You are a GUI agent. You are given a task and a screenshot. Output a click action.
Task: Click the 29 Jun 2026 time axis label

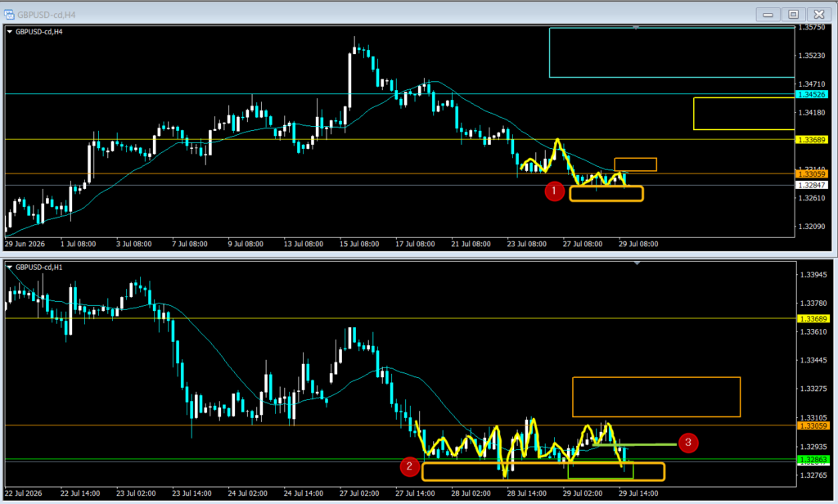(25, 244)
